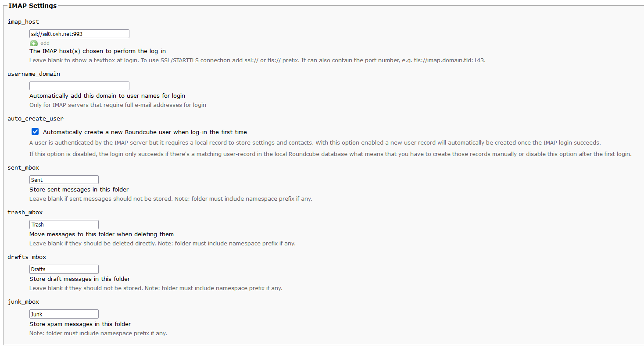Uncheck the auto-create Roundcube user checkbox
Viewport: 644px width, 351px height.
[x=35, y=131]
